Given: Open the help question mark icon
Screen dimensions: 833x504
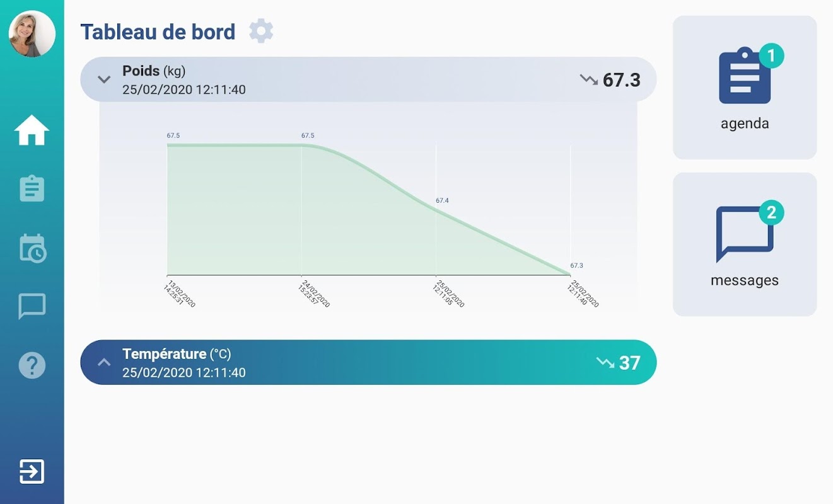Looking at the screenshot, I should coord(32,365).
